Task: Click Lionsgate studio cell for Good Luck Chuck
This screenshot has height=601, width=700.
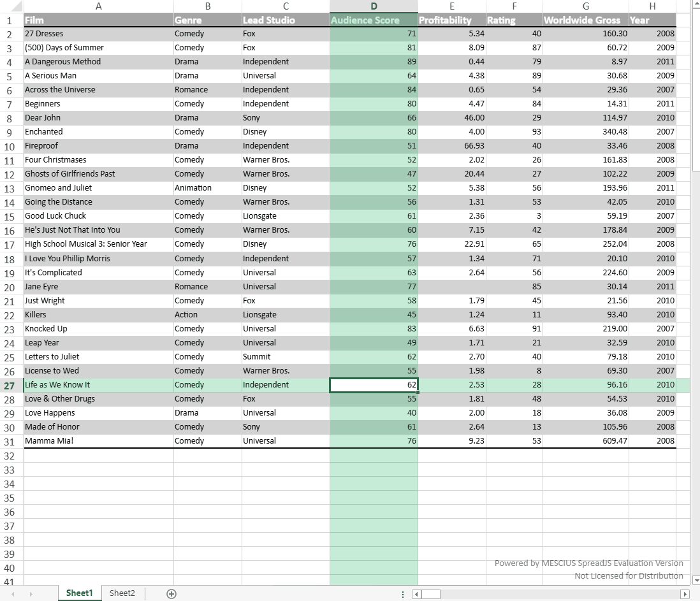Action: coord(286,216)
